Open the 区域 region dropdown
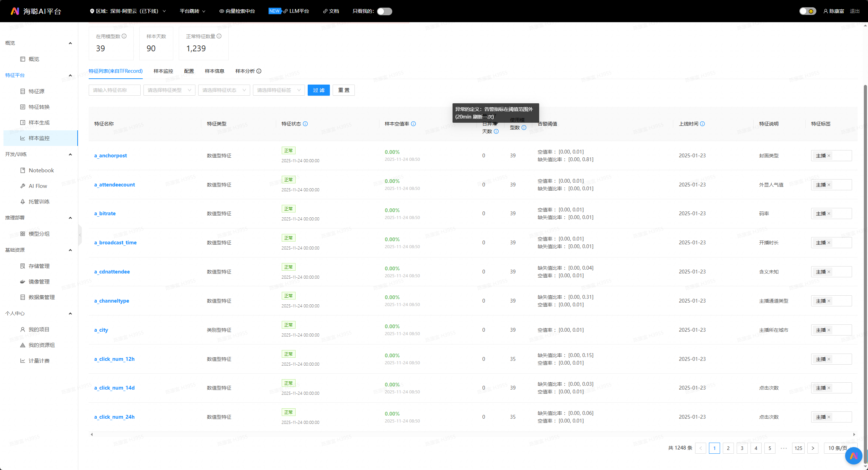Viewport: 868px width, 470px height. [128, 11]
